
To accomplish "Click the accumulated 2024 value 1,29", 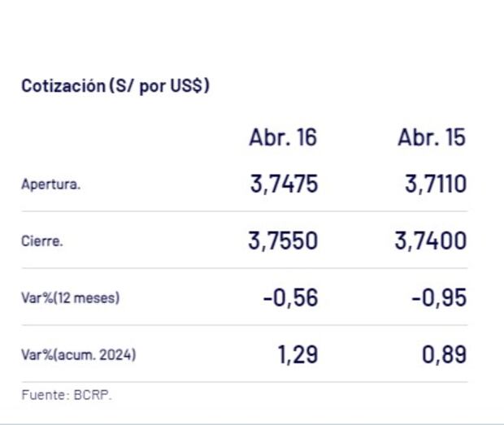I will tap(298, 355).
